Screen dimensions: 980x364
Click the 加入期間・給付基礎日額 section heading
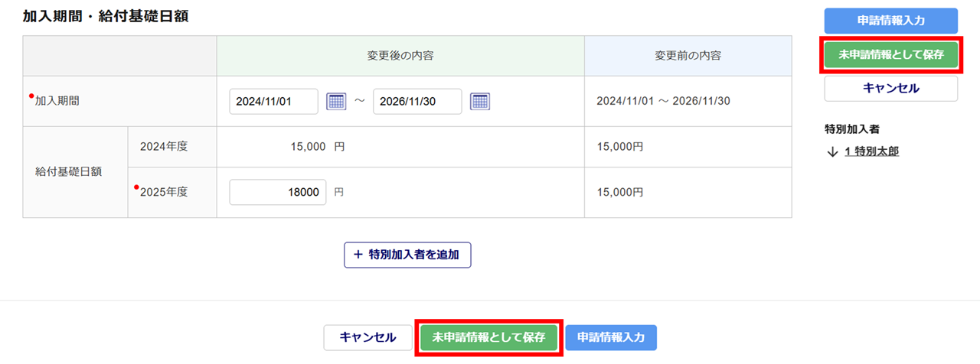106,16
